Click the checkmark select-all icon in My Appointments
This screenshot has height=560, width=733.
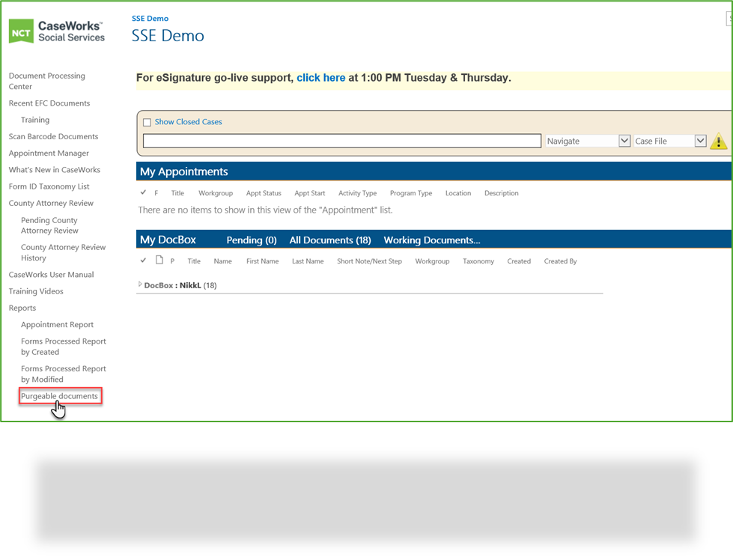pyautogui.click(x=143, y=192)
